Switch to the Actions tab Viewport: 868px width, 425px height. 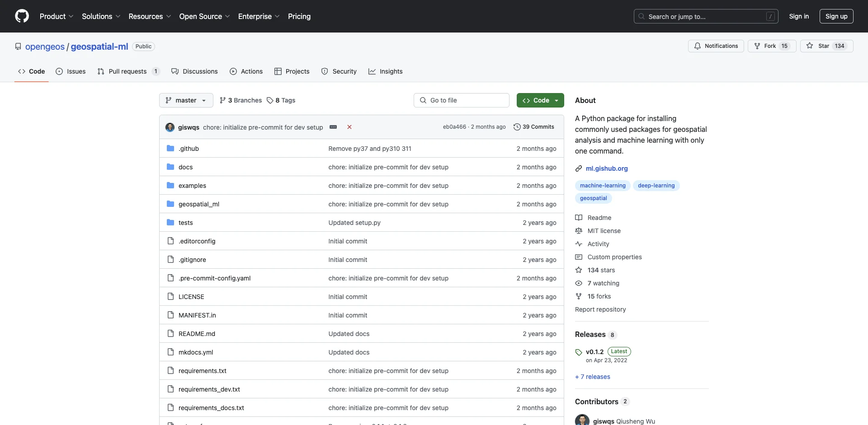coord(246,71)
